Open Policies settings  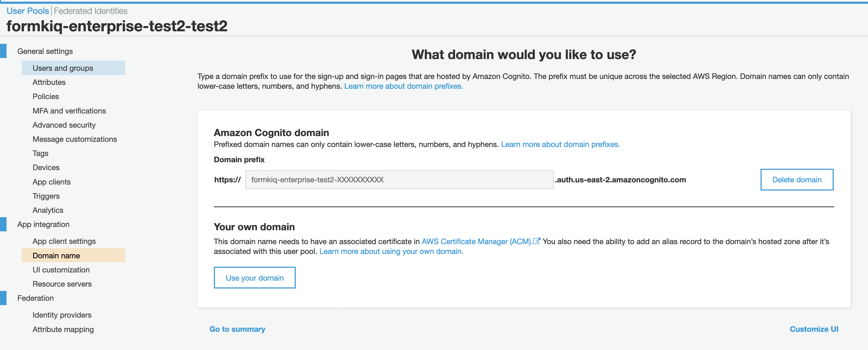click(x=46, y=96)
